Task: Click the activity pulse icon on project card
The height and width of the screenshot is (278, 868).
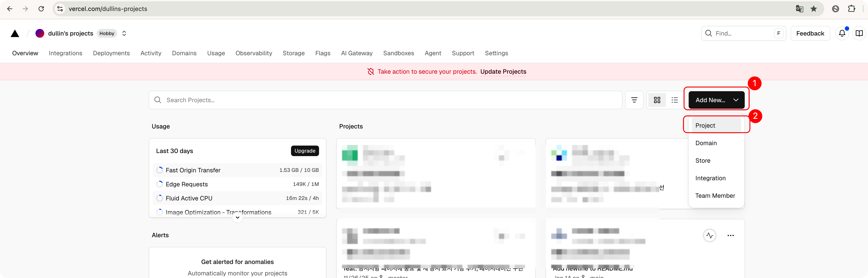Action: (x=710, y=235)
